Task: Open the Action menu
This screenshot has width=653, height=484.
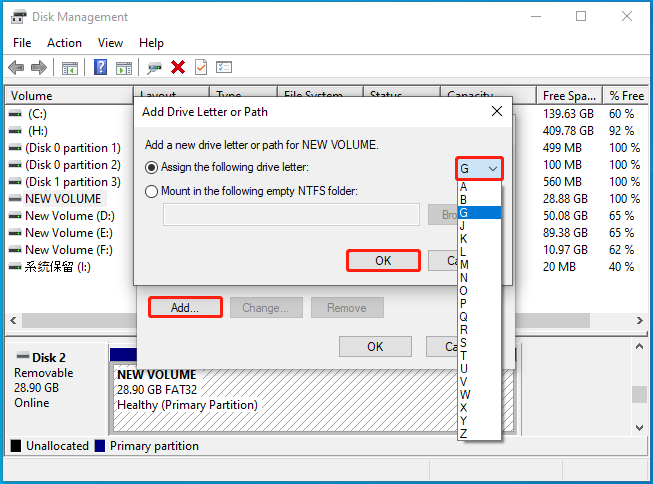Action: point(64,43)
